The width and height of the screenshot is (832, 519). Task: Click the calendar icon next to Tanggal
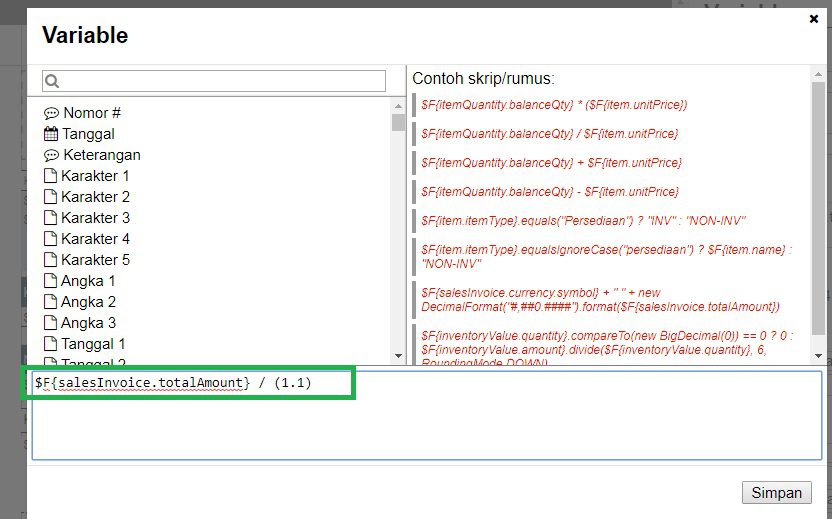pyautogui.click(x=51, y=134)
